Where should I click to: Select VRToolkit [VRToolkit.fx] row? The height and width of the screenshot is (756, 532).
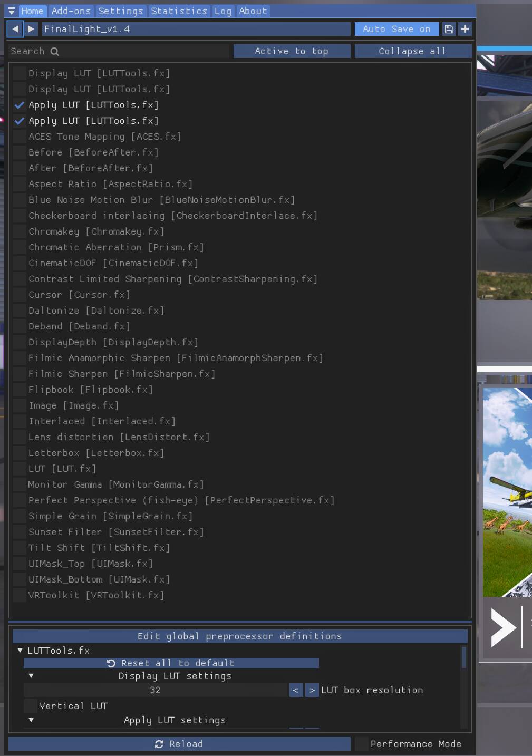click(96, 595)
